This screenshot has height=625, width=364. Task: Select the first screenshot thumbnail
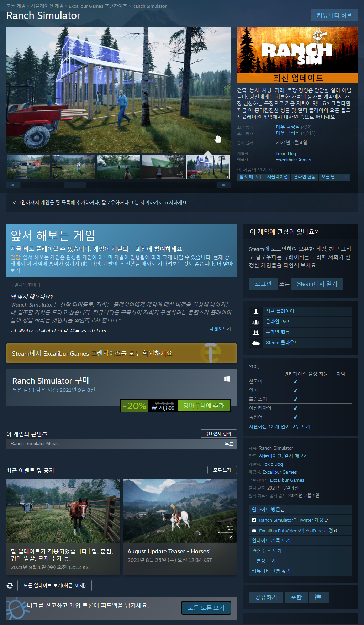(28, 167)
